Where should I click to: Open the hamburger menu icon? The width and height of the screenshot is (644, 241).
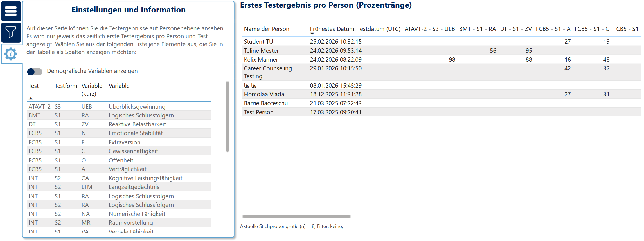[x=11, y=11]
